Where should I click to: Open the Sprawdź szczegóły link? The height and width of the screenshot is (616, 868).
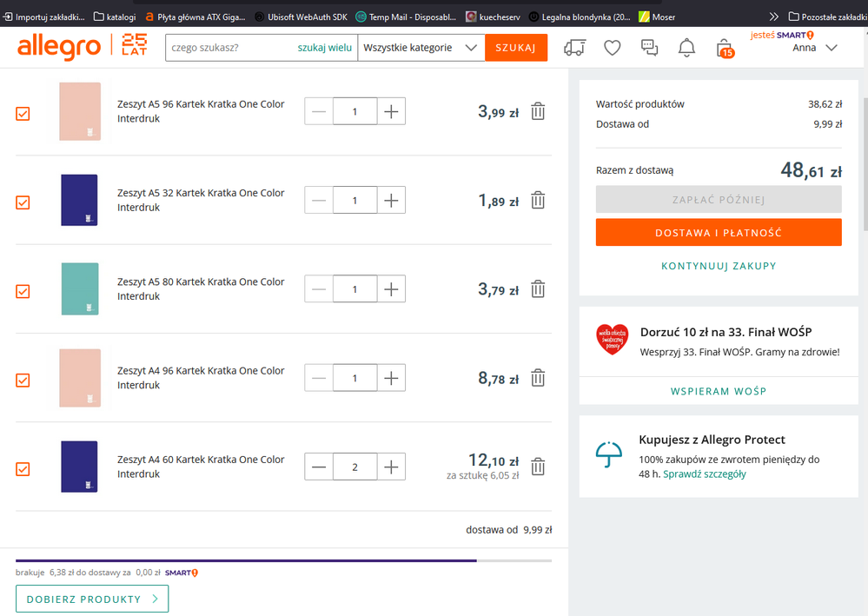point(705,474)
